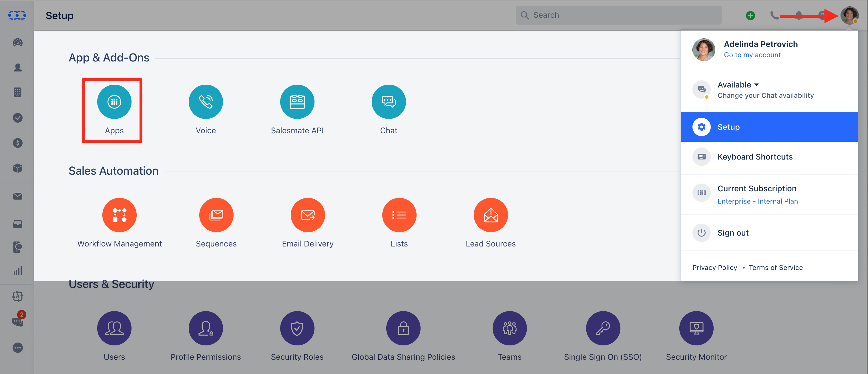Open Activities checkmark icon in sidebar
The image size is (868, 374).
17,118
